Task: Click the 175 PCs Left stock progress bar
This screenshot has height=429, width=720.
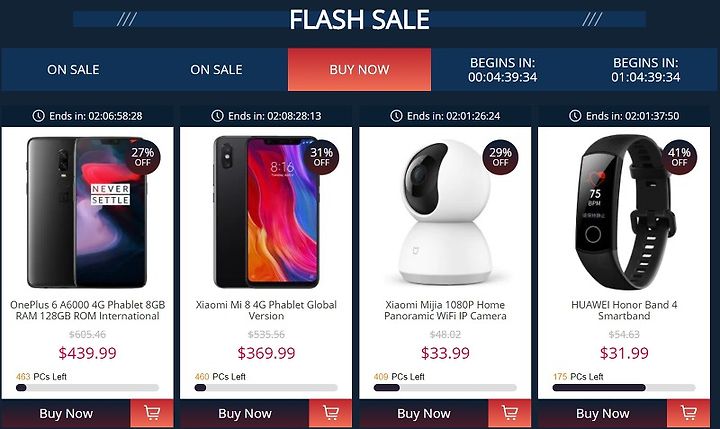Action: 624,388
